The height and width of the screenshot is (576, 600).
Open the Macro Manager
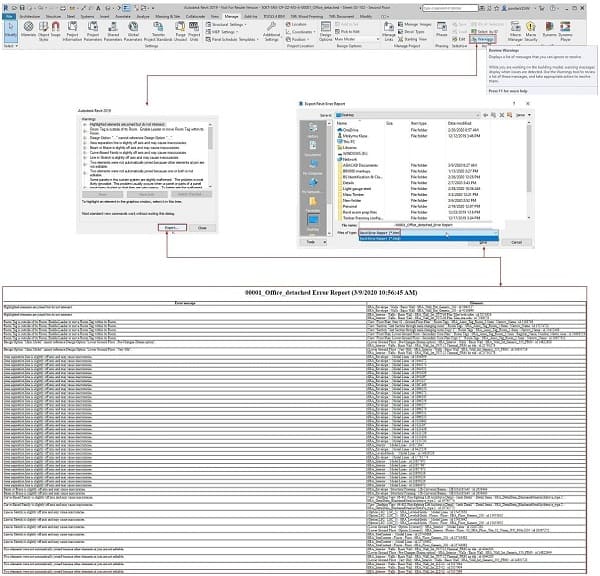(515, 31)
